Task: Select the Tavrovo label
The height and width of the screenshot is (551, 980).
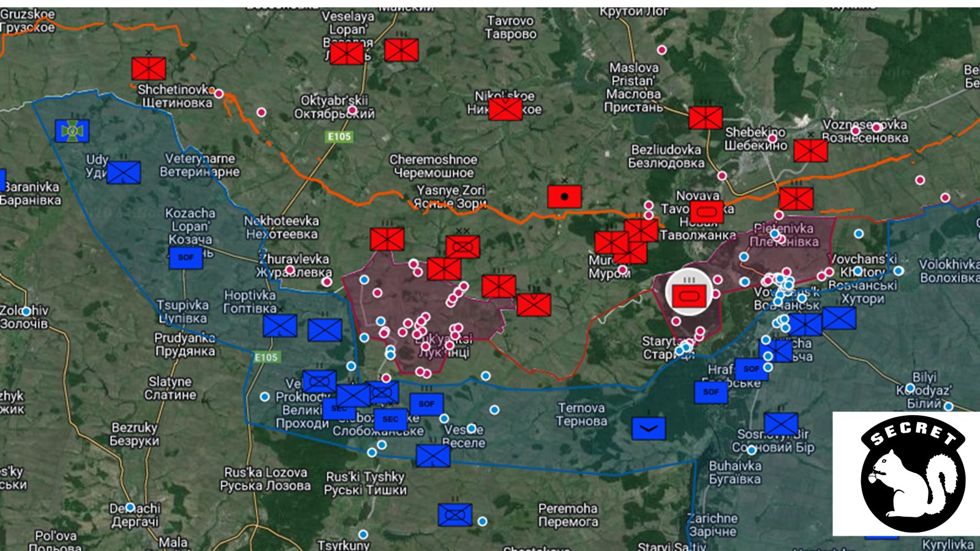Action: (510, 28)
